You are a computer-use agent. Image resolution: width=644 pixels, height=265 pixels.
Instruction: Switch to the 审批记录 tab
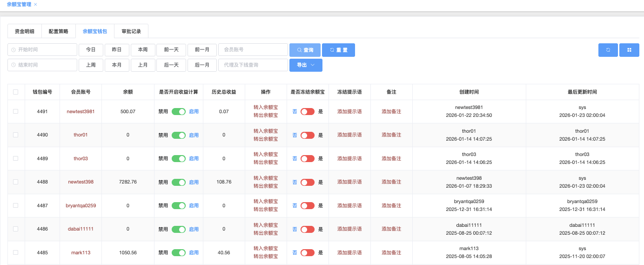[131, 31]
